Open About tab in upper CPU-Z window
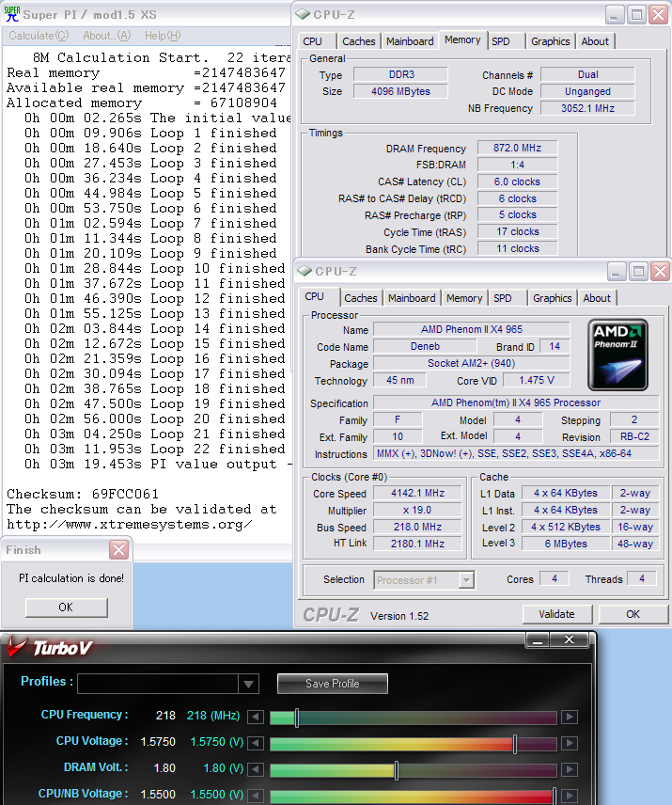 tap(595, 41)
